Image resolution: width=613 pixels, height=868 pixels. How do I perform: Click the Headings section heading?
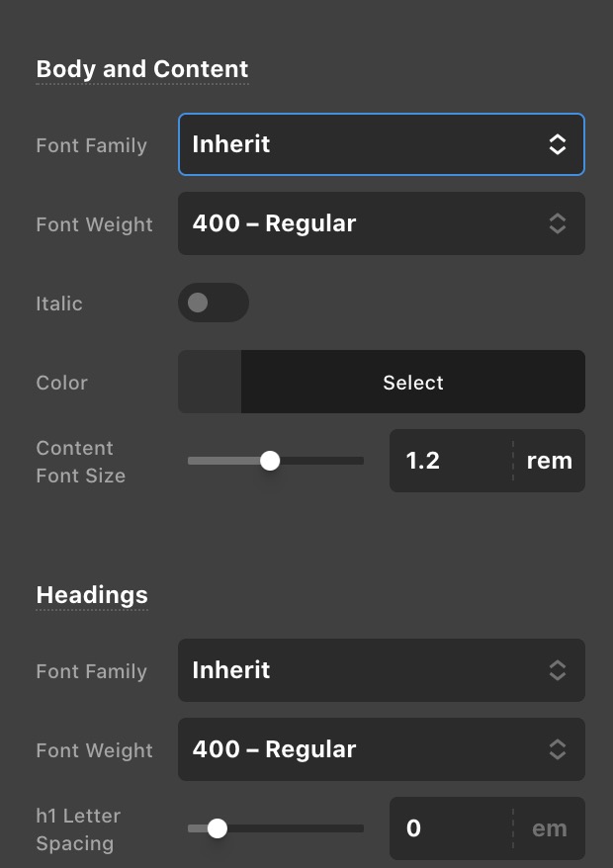tap(92, 595)
